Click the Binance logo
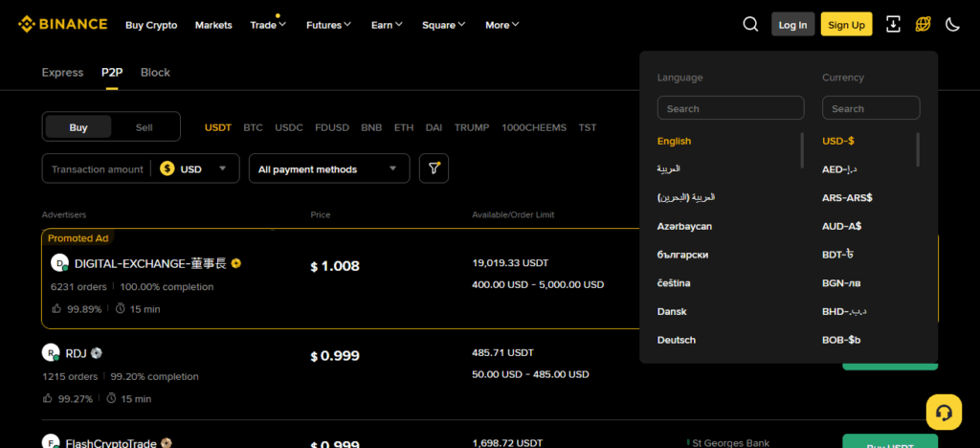980x448 pixels. point(62,25)
